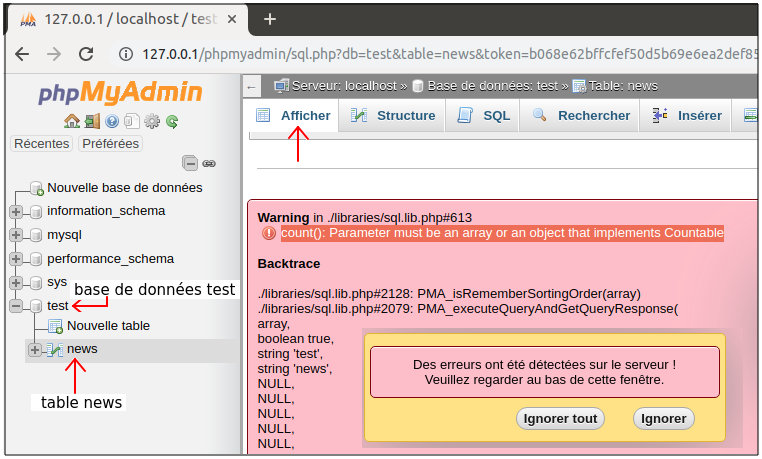Open a new browser tab with plus
The width and height of the screenshot is (762, 459).
[270, 19]
